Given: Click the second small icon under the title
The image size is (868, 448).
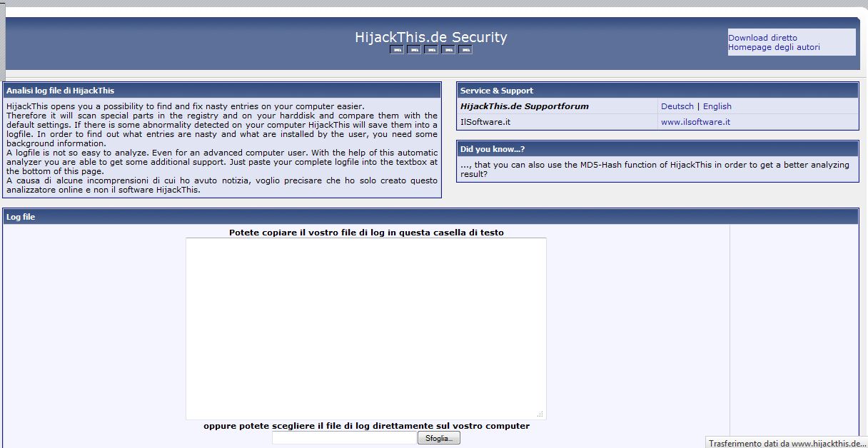Looking at the screenshot, I should point(413,49).
